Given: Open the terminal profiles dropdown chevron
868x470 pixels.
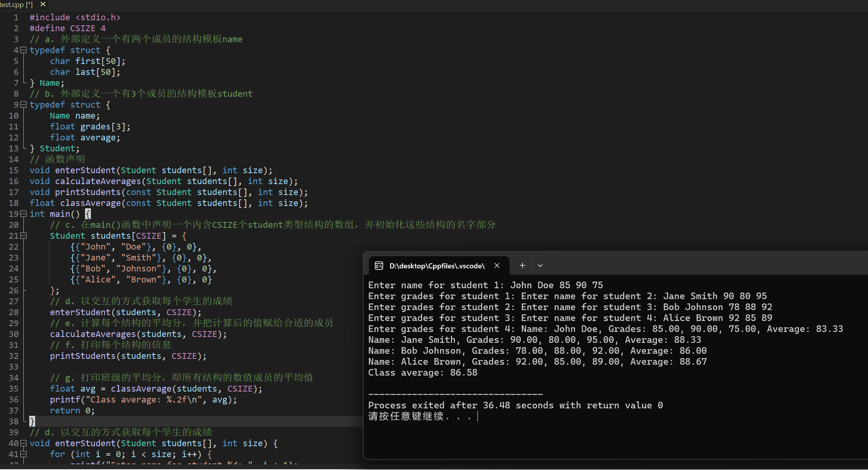Looking at the screenshot, I should tap(540, 266).
